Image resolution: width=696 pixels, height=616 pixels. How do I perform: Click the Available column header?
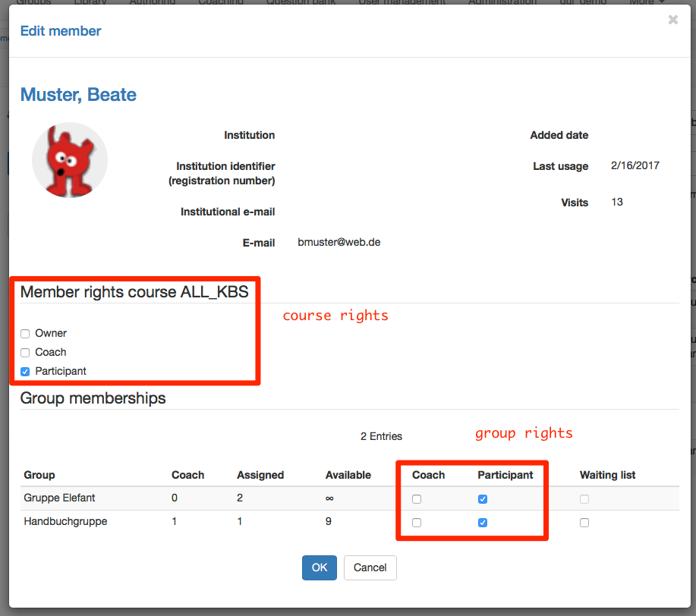348,475
